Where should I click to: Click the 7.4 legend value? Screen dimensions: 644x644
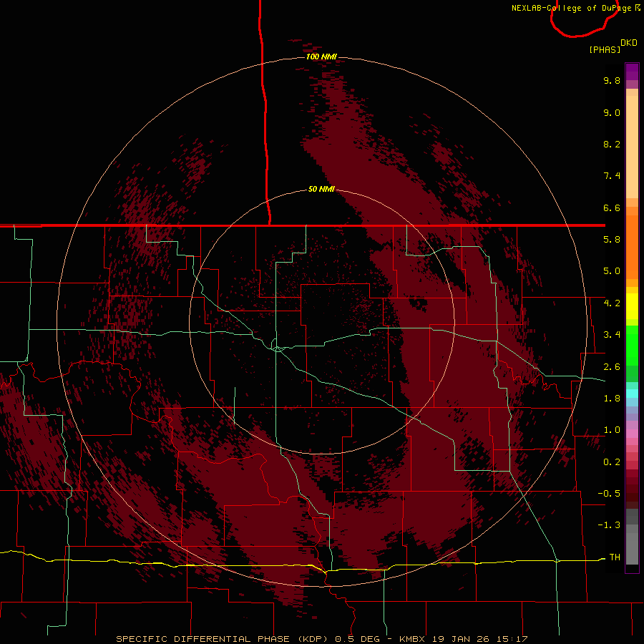[612, 176]
